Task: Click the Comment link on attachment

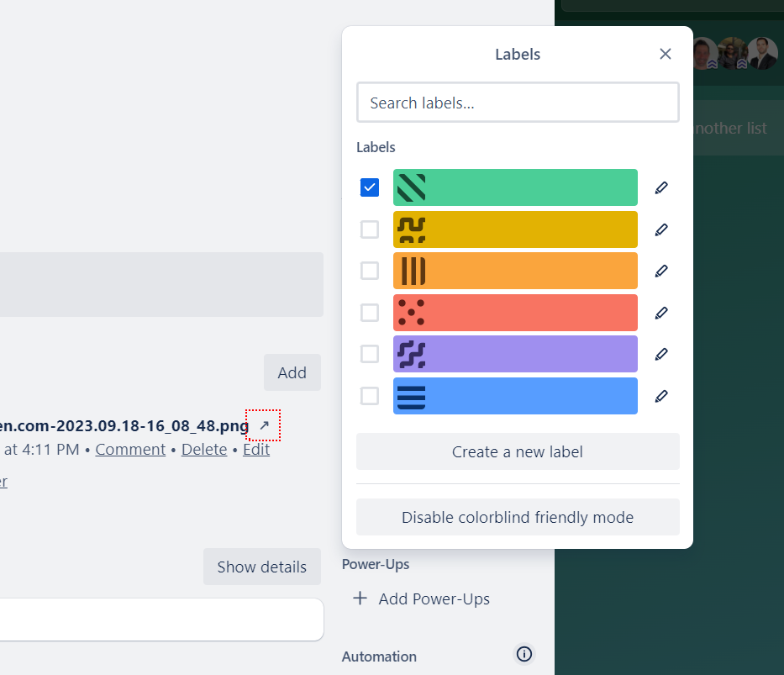Action: [x=130, y=449]
